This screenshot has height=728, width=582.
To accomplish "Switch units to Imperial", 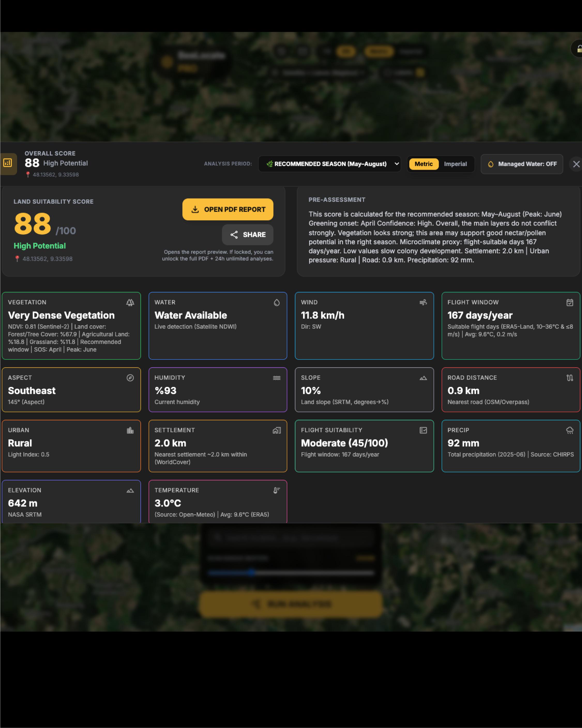I will (x=455, y=164).
